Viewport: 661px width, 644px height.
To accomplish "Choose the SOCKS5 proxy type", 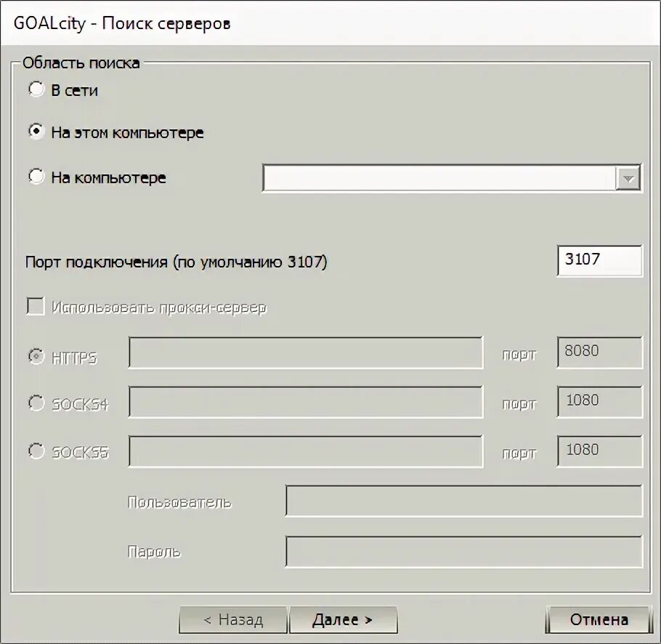I will [x=36, y=451].
